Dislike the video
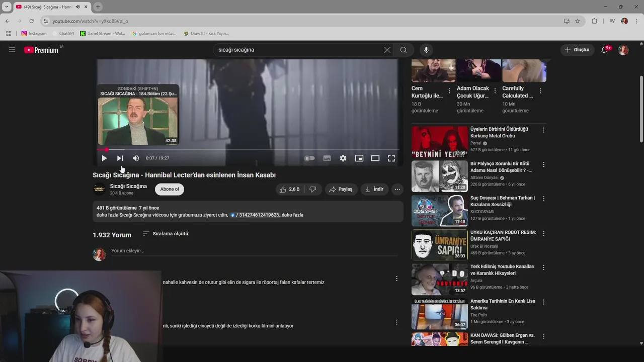644x362 pixels. (x=312, y=189)
